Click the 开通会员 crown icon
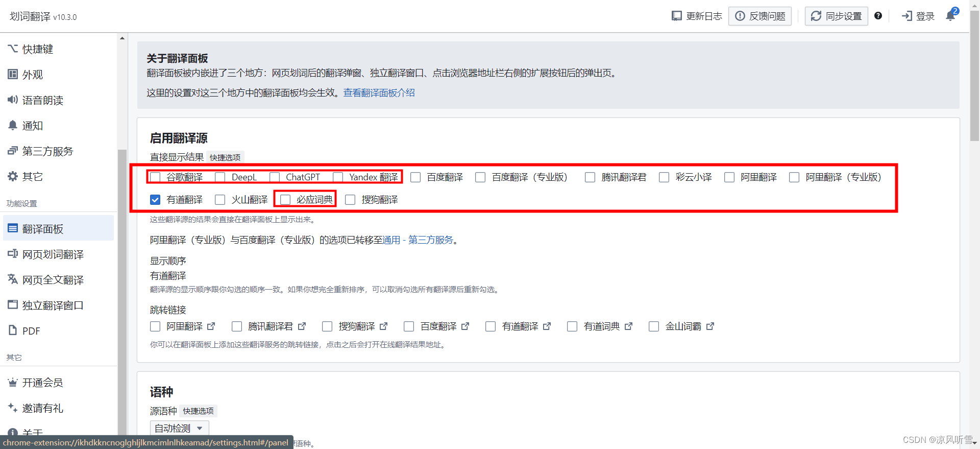This screenshot has width=980, height=449. point(13,382)
